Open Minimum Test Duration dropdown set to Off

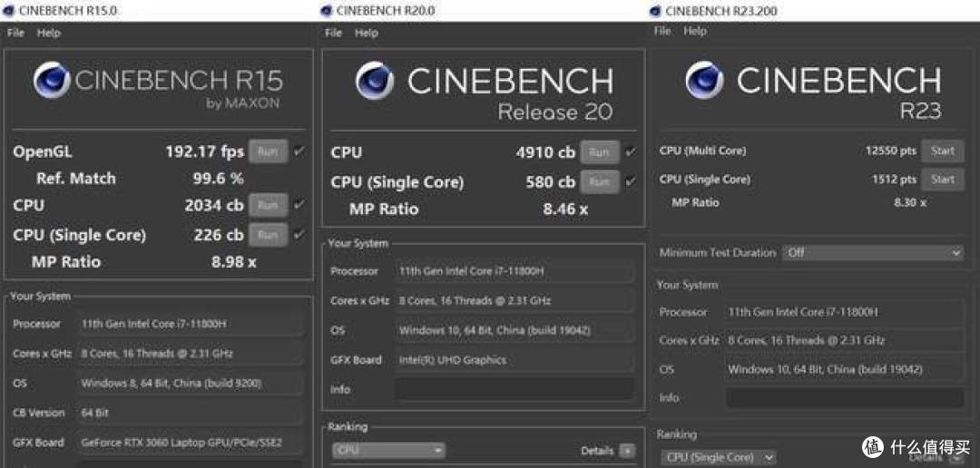click(873, 253)
